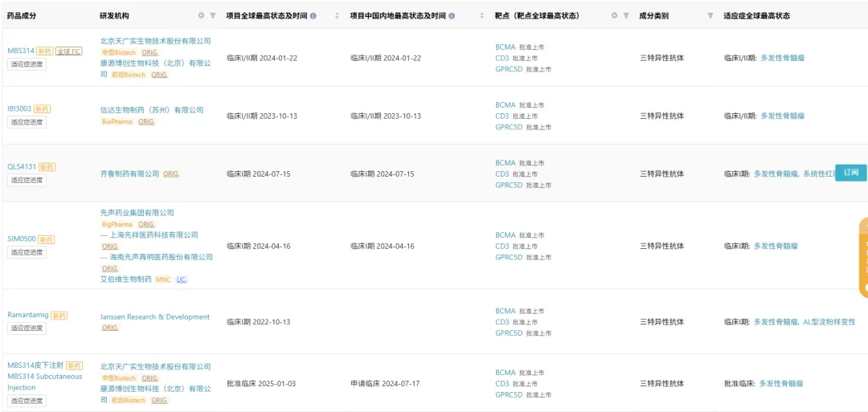The width and height of the screenshot is (868, 412).
Task: Sort by 项目中国内地最高状态及时间 using sort arrows
Action: pyautogui.click(x=481, y=15)
